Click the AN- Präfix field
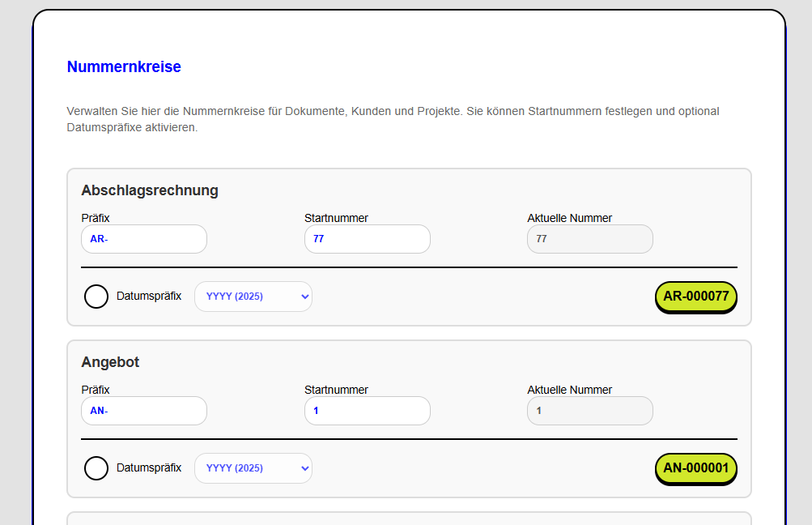Screen dimensions: 812x525 coord(144,411)
